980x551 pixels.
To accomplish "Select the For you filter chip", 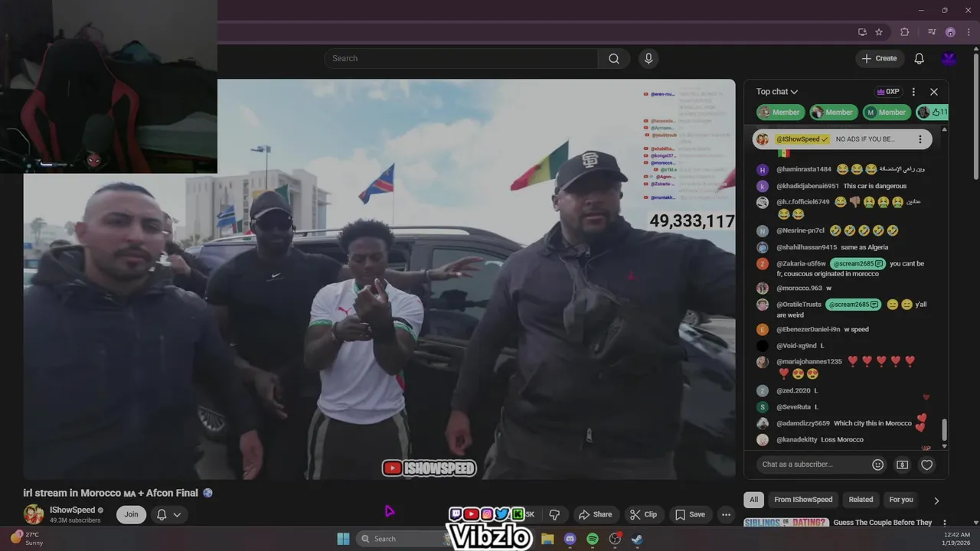I will (901, 500).
